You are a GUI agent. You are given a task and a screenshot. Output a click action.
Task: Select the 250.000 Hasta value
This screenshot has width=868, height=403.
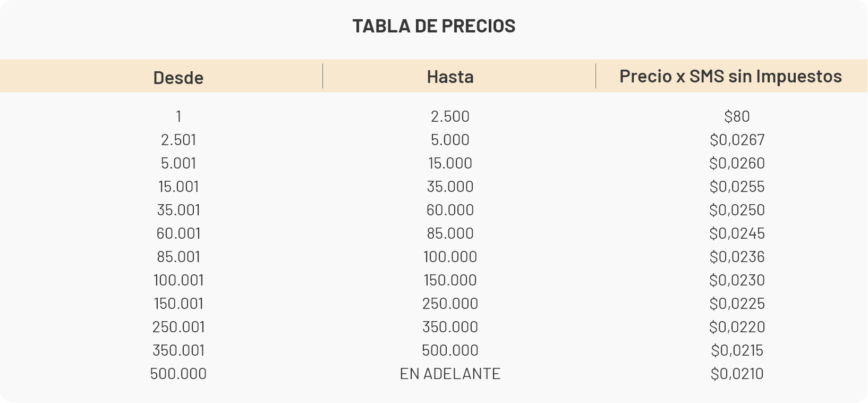click(x=450, y=304)
